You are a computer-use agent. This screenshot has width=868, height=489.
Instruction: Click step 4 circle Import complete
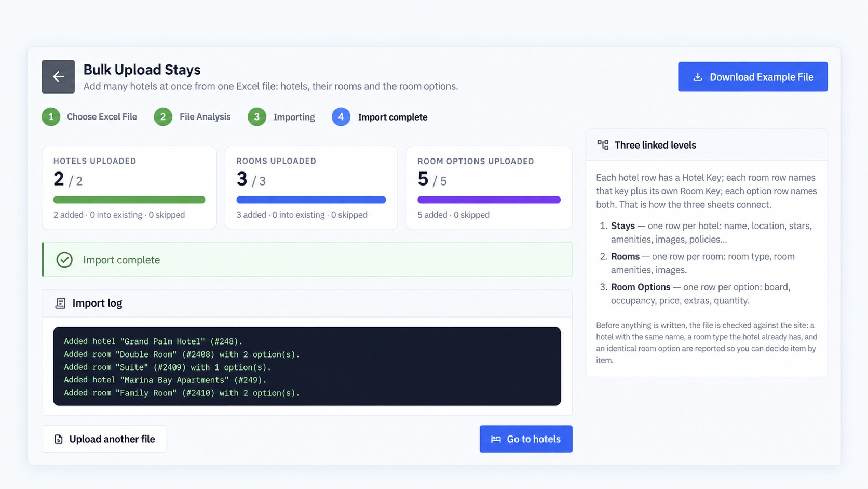click(x=341, y=117)
